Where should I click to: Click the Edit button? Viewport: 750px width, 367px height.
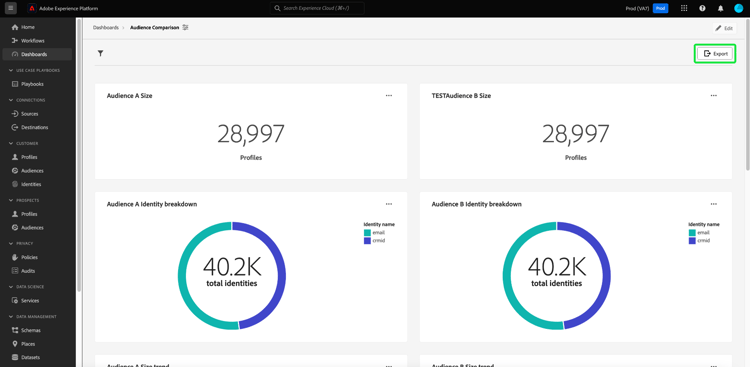724,28
